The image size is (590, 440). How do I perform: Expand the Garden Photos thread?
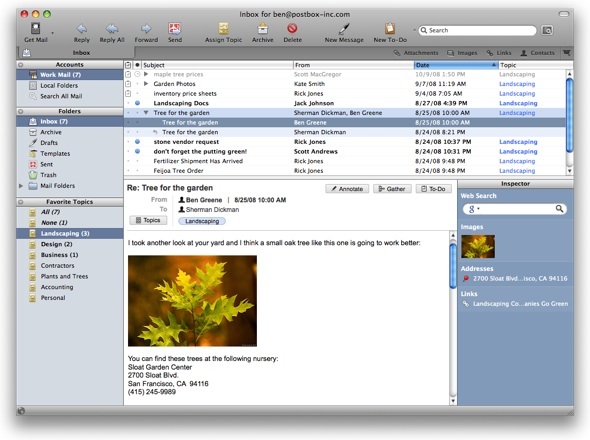click(x=146, y=84)
